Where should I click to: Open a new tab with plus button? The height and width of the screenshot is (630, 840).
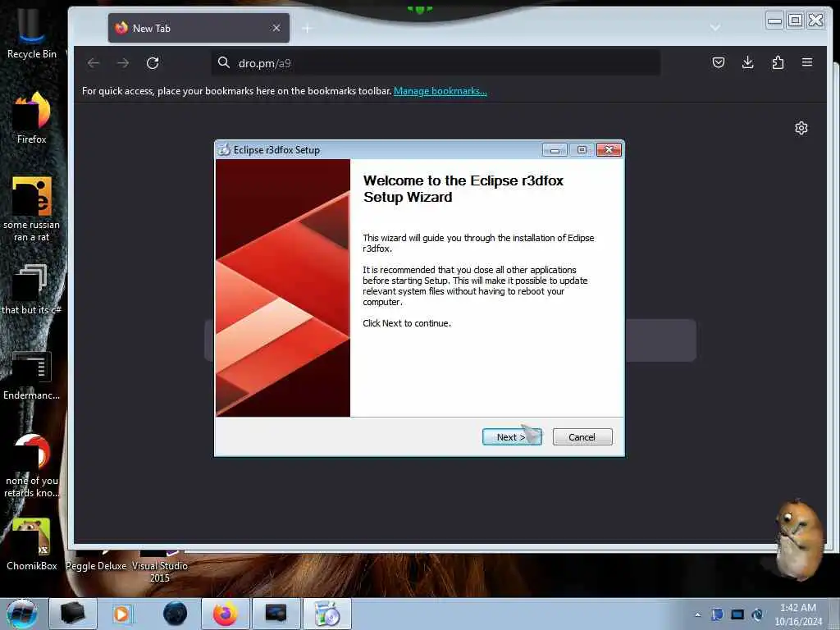coord(307,29)
